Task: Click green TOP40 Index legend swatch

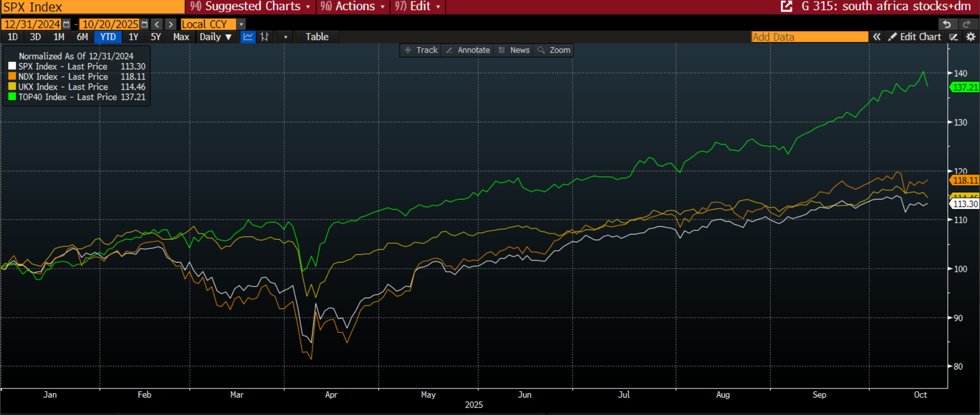Action: 12,97
